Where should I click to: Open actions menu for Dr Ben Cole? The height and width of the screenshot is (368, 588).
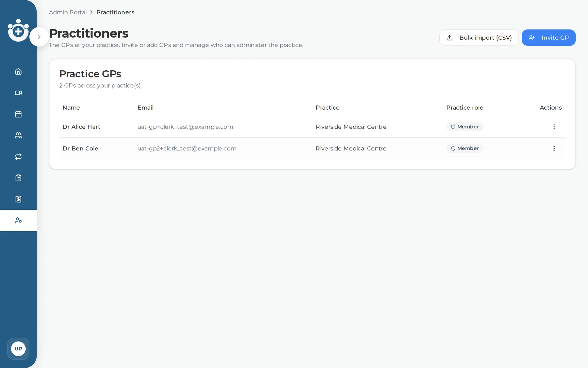click(x=554, y=149)
